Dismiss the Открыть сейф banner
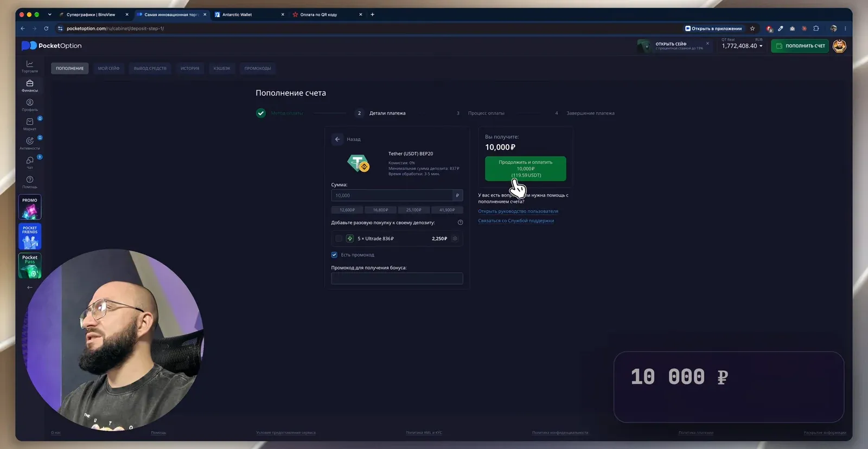 [x=707, y=43]
